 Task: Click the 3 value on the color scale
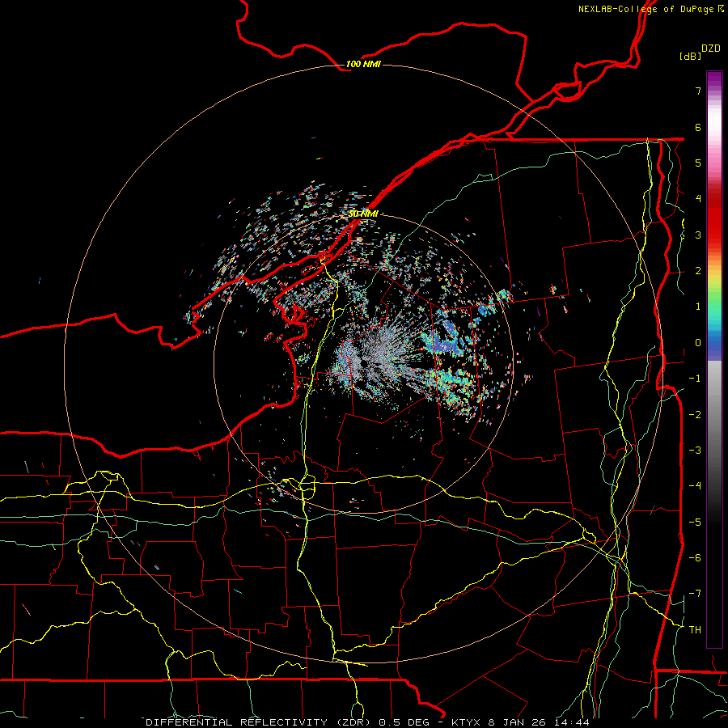(x=698, y=235)
